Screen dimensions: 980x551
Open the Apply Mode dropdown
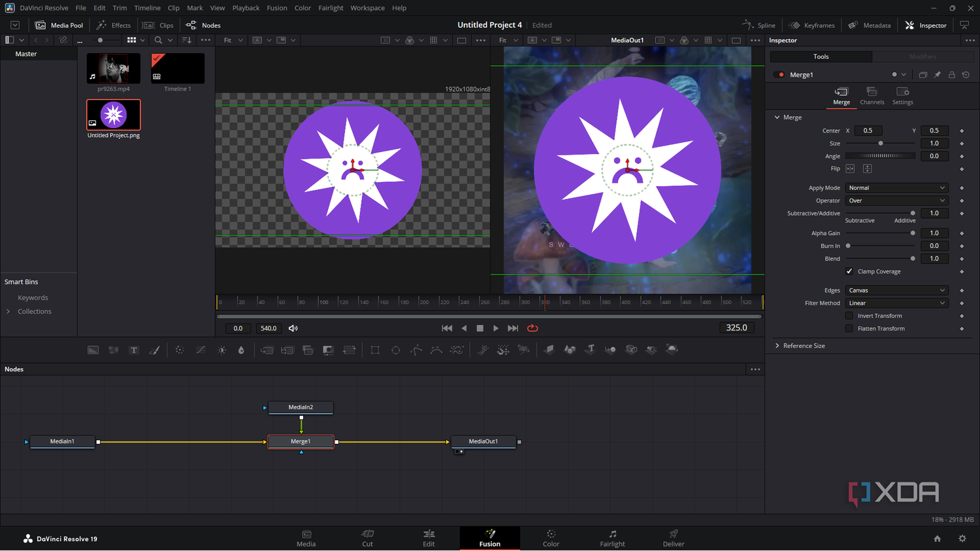(x=896, y=188)
